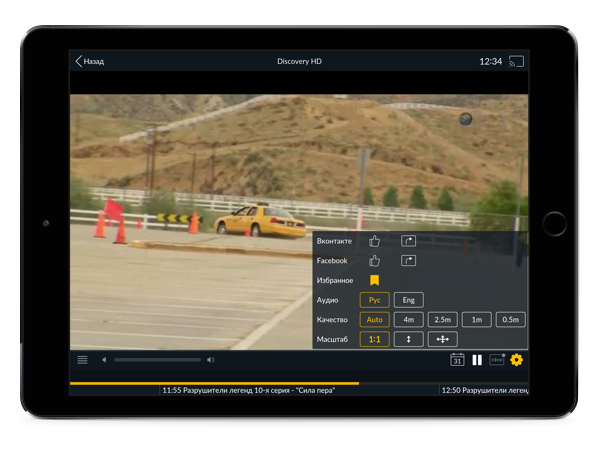
Task: Click the live broadcast indicator icon
Action: (x=497, y=360)
